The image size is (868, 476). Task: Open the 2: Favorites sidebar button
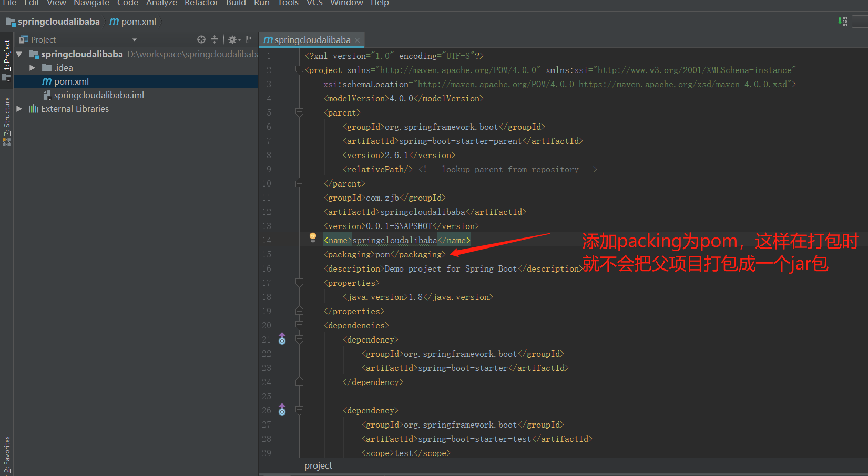click(7, 452)
